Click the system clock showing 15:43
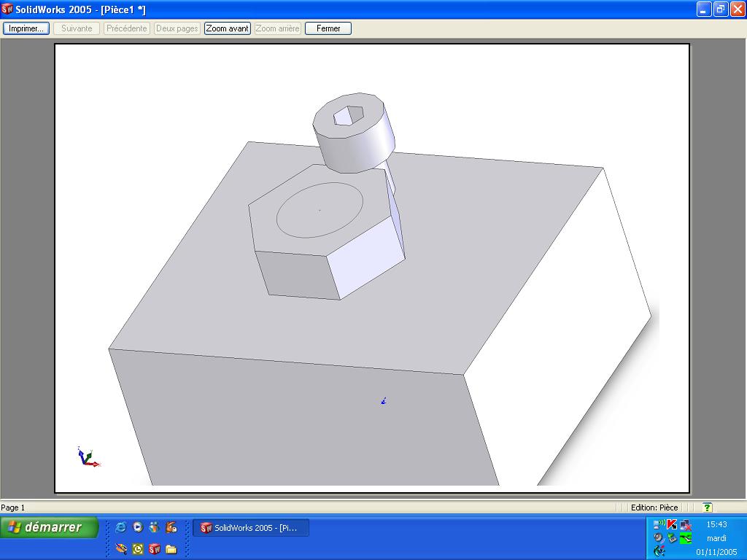747x560 pixels. (716, 524)
